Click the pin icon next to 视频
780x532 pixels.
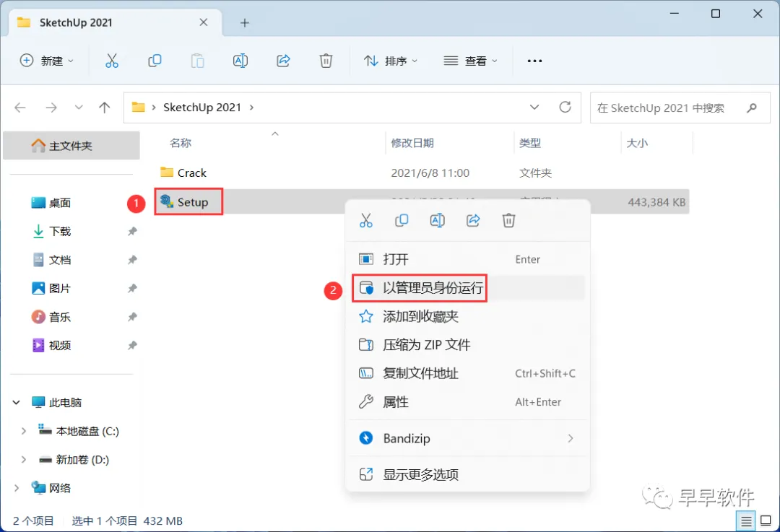132,346
